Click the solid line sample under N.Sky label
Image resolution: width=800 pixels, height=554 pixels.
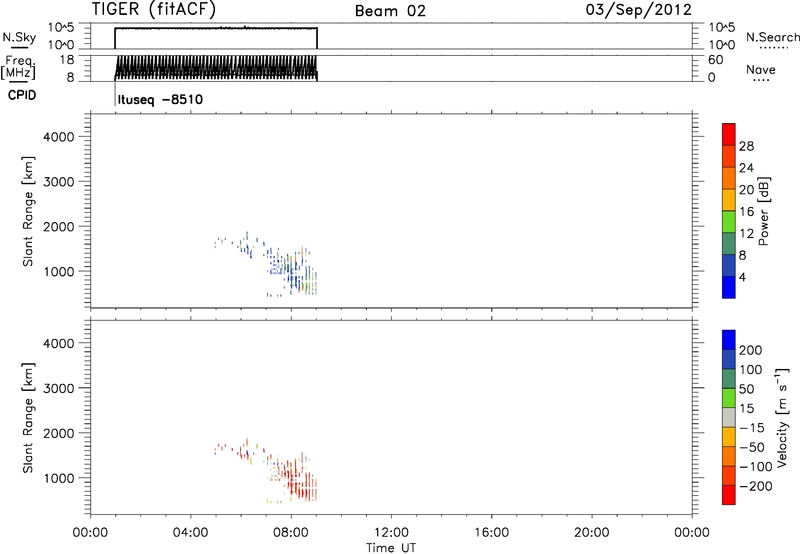click(x=19, y=48)
